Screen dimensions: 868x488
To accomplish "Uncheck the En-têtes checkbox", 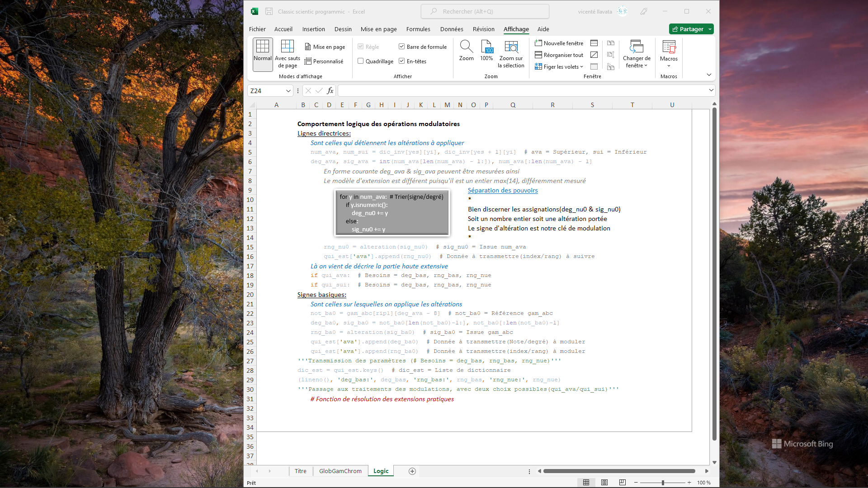I will pos(401,61).
